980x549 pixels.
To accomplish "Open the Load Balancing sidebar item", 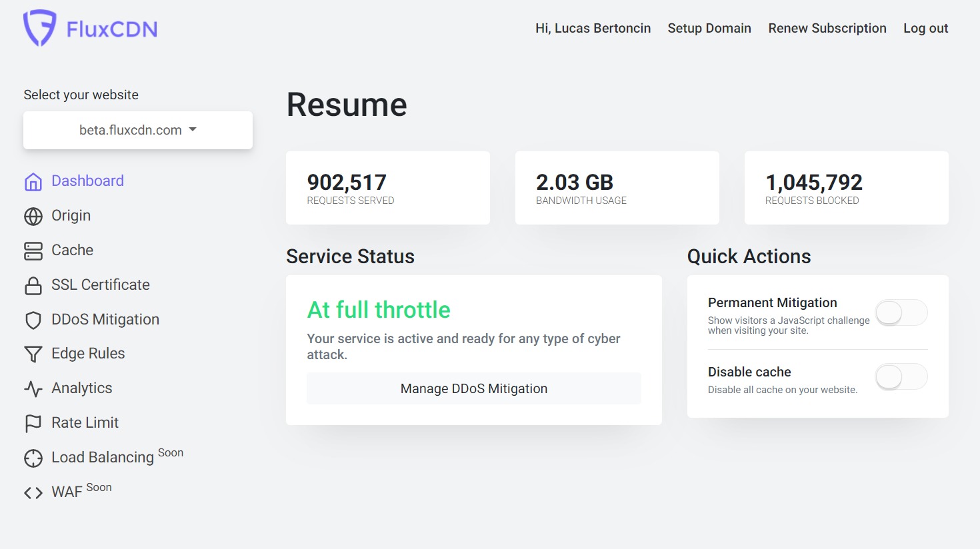I will tap(103, 458).
